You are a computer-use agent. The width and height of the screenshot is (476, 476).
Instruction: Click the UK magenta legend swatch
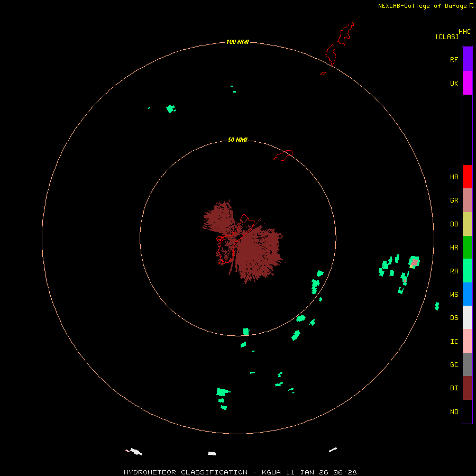click(467, 83)
